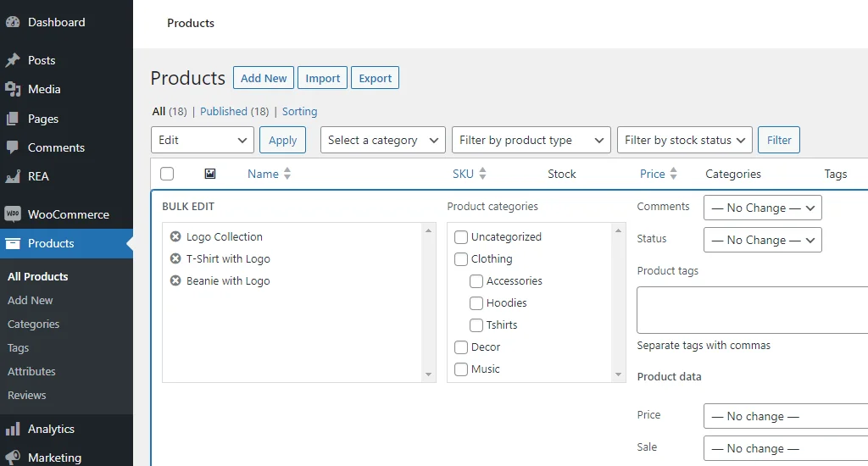Open Filter by stock status dropdown
The width and height of the screenshot is (868, 466).
click(x=684, y=140)
